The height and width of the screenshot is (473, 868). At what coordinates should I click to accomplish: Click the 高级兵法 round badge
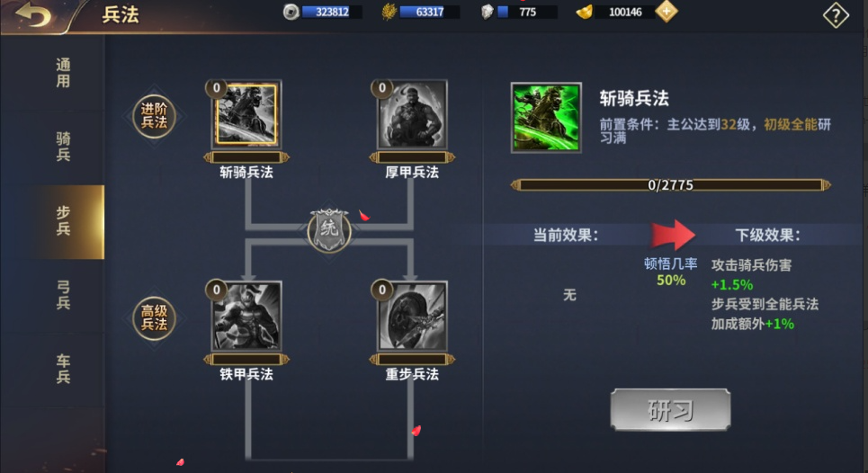pos(154,317)
